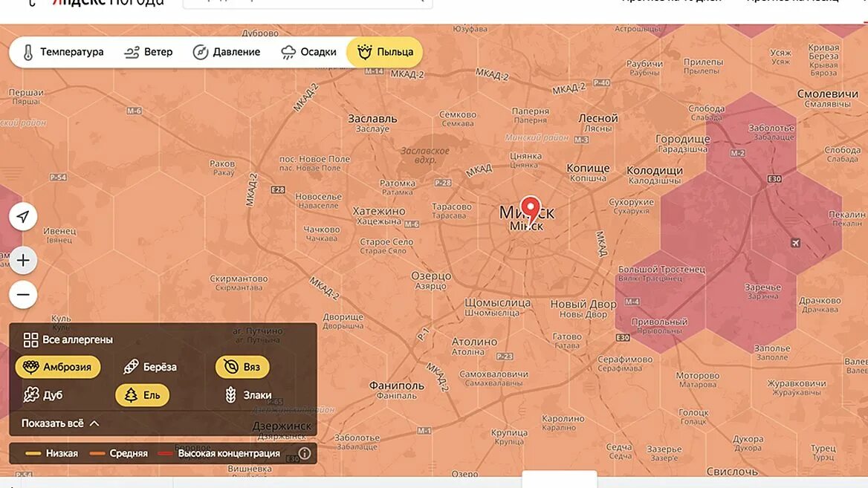Toggle the Злаки allergen filter
This screenshot has height=488, width=868.
point(248,395)
